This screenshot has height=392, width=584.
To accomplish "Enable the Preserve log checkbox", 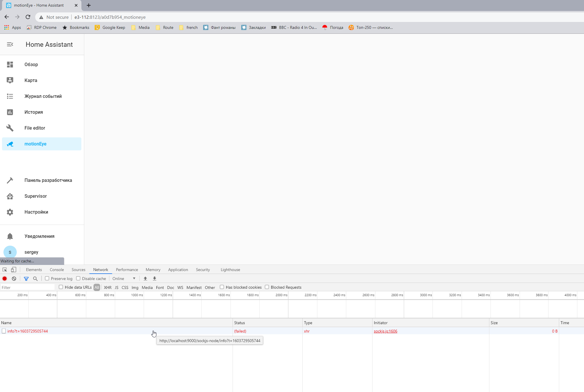I will pyautogui.click(x=47, y=279).
